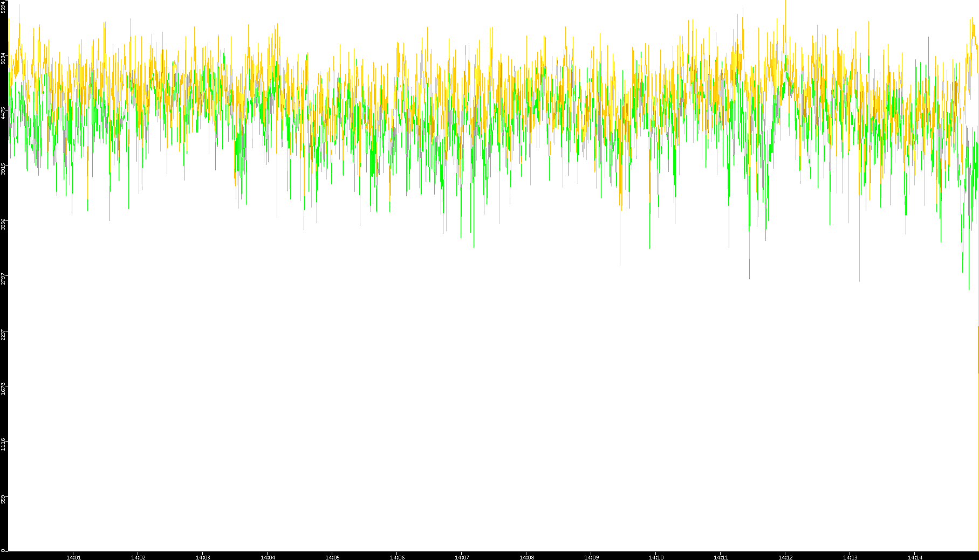979x560 pixels.
Task: Click the 14:13 time axis label
Action: point(850,557)
